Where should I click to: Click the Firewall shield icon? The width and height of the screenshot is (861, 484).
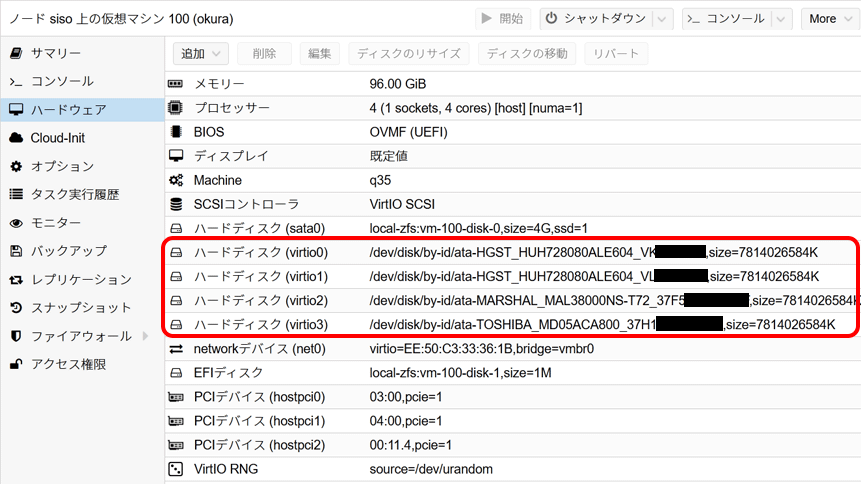coord(16,336)
